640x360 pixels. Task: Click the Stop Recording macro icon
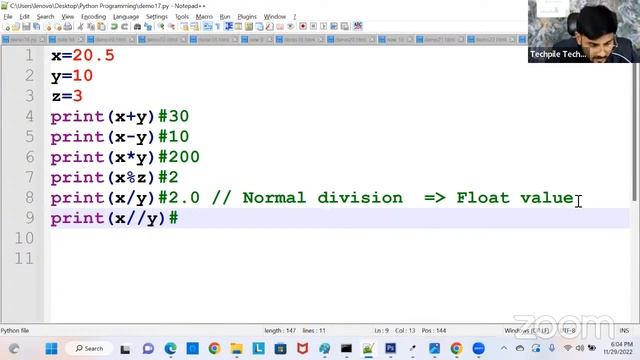tap(313, 27)
